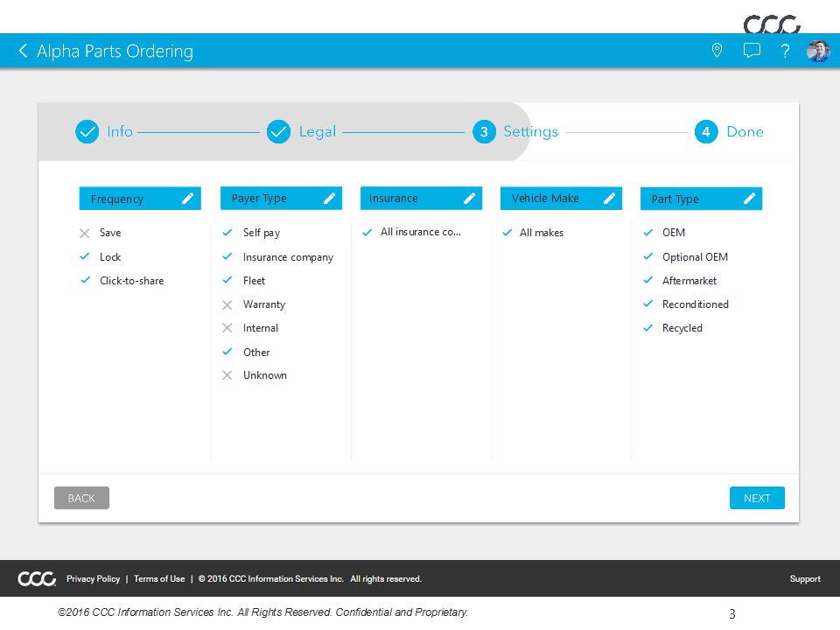Select the Settings step
This screenshot has width=840, height=630.
(x=515, y=132)
